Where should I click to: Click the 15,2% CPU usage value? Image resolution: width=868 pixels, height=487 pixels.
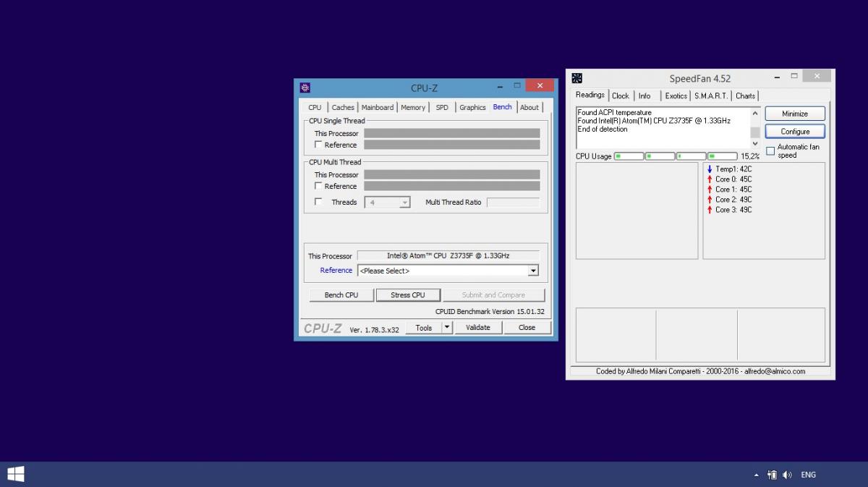tap(750, 156)
